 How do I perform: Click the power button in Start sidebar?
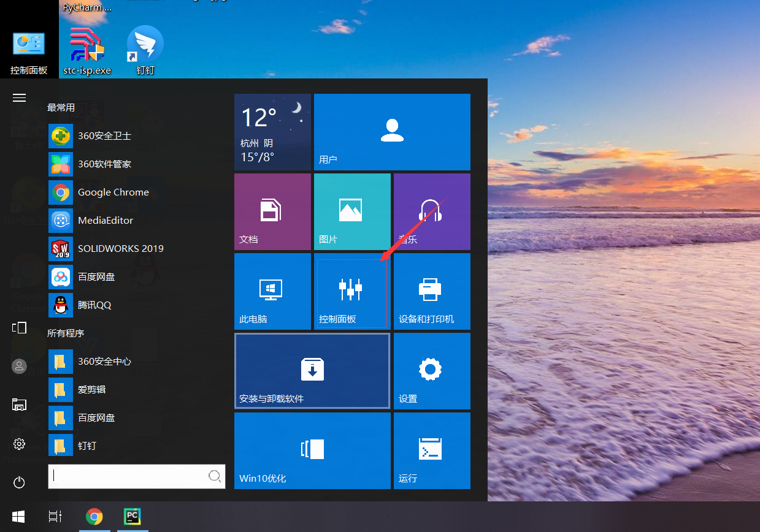click(19, 482)
